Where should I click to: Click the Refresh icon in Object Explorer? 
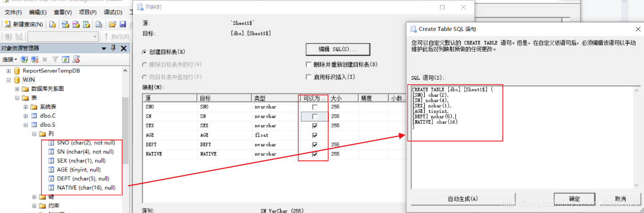(x=65, y=59)
